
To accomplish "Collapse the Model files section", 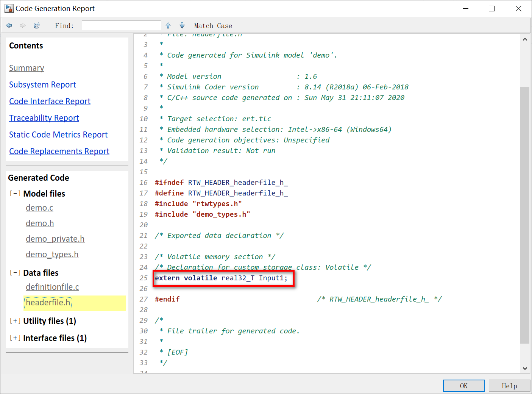I will [15, 194].
